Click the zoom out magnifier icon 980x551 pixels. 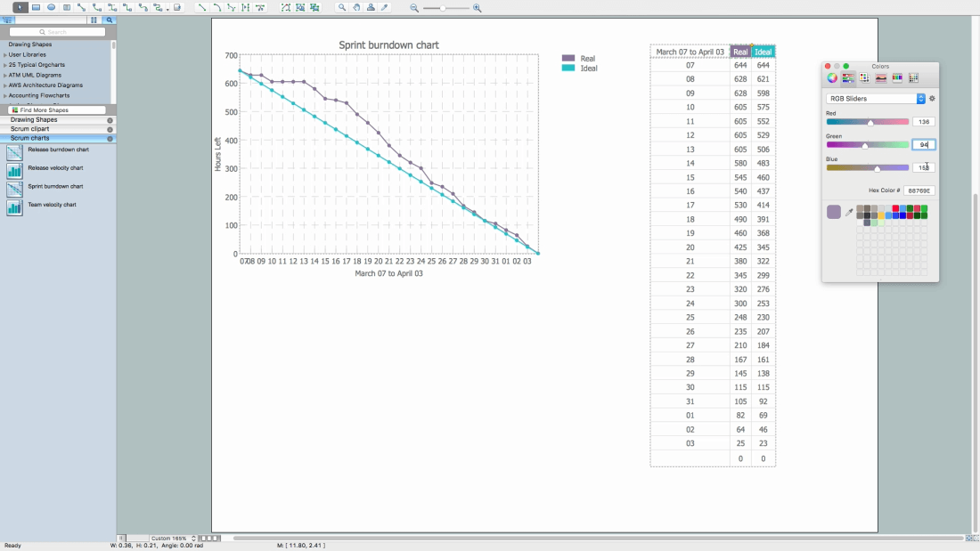(414, 8)
